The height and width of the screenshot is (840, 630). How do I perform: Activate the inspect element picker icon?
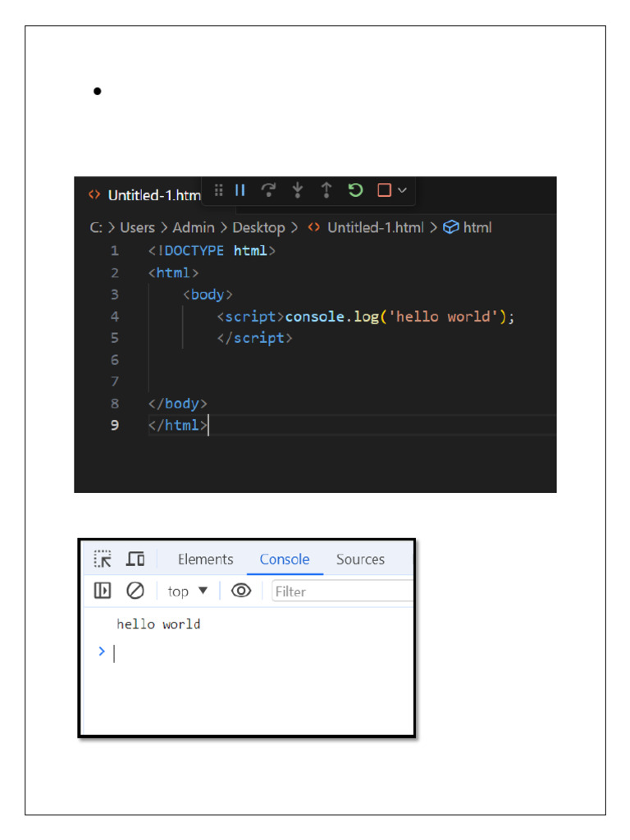point(103,559)
